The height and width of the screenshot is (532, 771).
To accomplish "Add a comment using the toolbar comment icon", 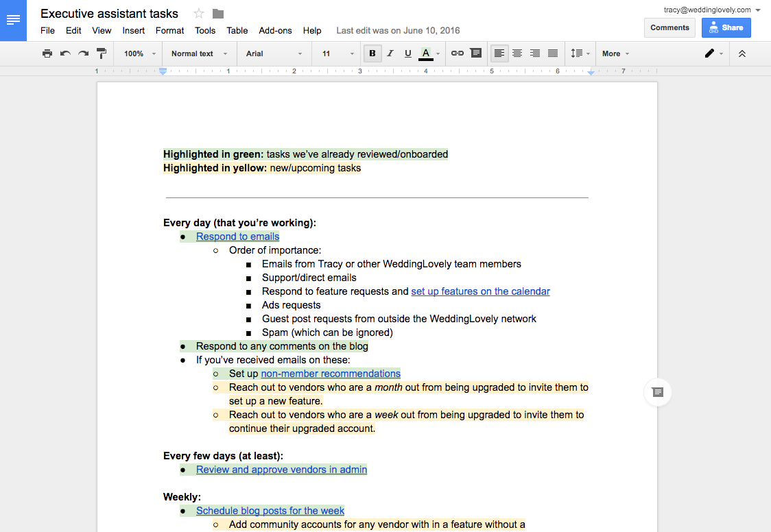I will tap(476, 53).
